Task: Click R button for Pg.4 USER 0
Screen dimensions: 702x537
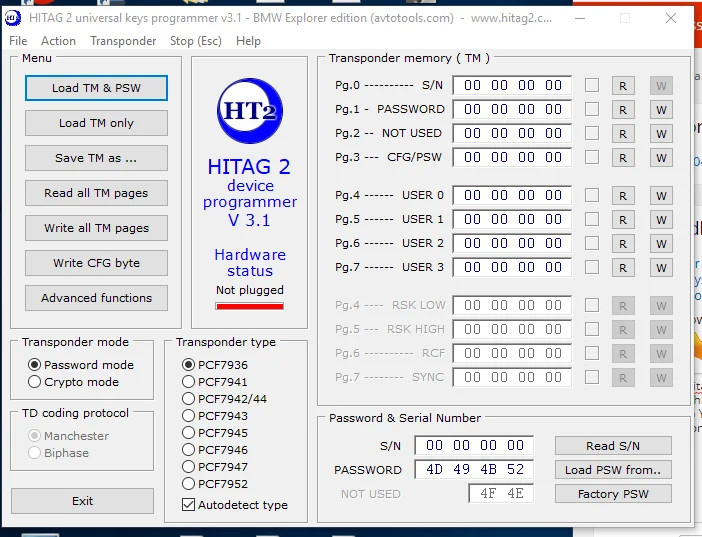Action: [623, 196]
